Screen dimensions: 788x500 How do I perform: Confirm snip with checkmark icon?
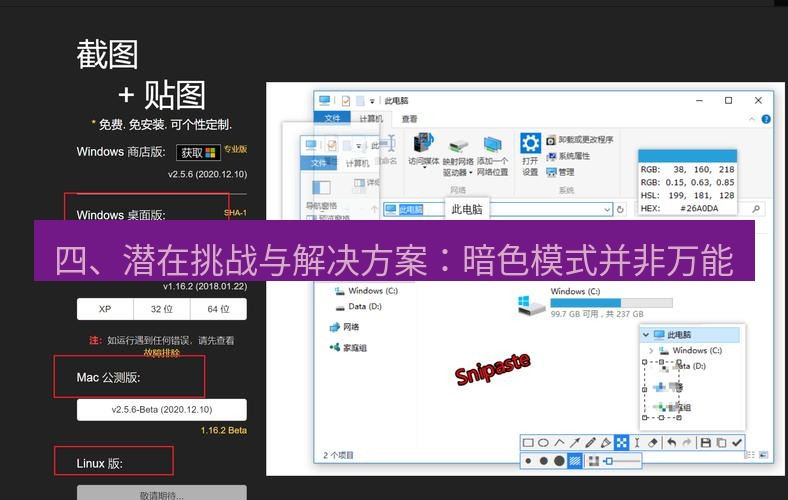tap(737, 443)
